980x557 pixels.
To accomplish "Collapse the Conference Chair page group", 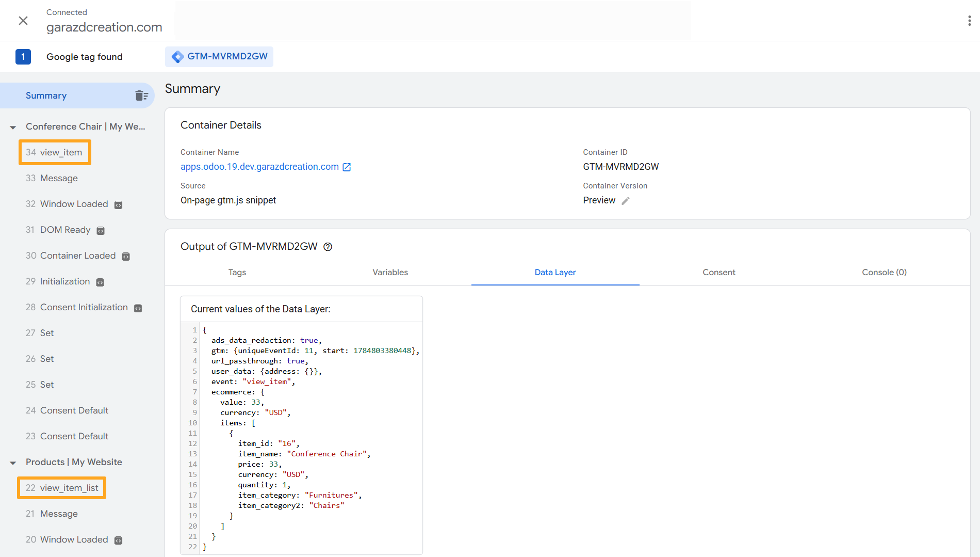I will 13,127.
